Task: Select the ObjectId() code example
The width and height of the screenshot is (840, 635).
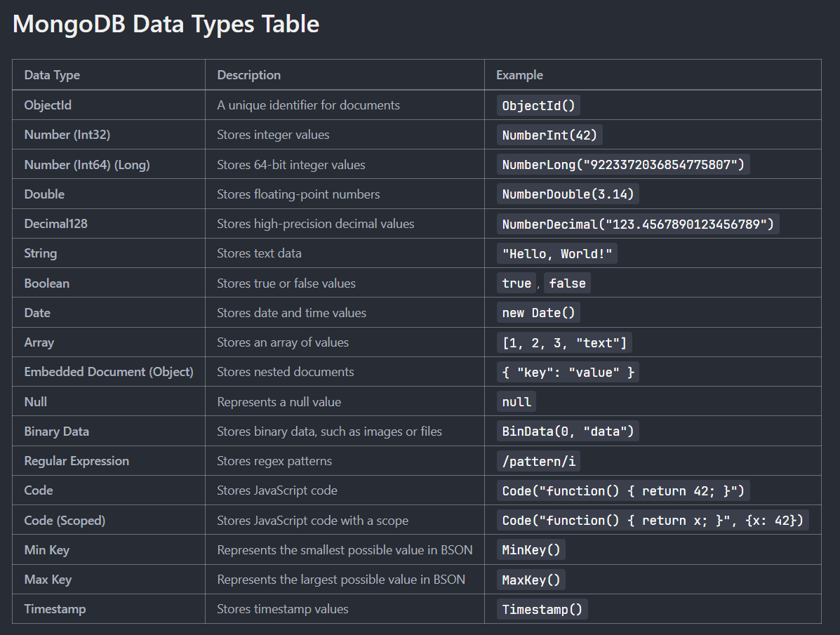Action: (538, 105)
